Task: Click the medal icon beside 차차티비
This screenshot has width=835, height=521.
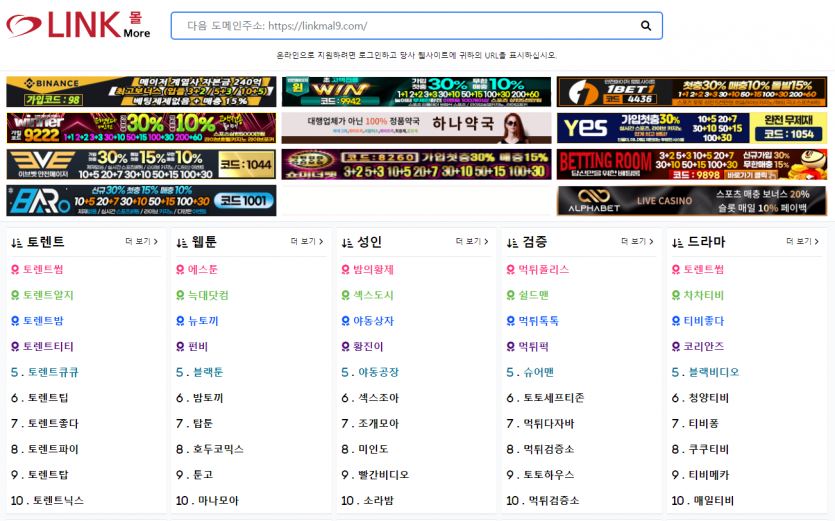Action: (675, 295)
